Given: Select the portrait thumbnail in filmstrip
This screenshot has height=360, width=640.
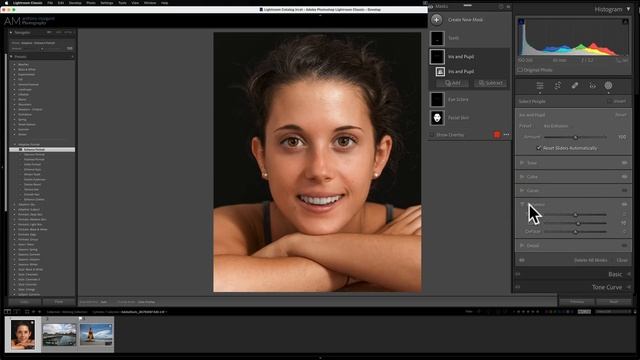Looking at the screenshot, I should tap(22, 334).
